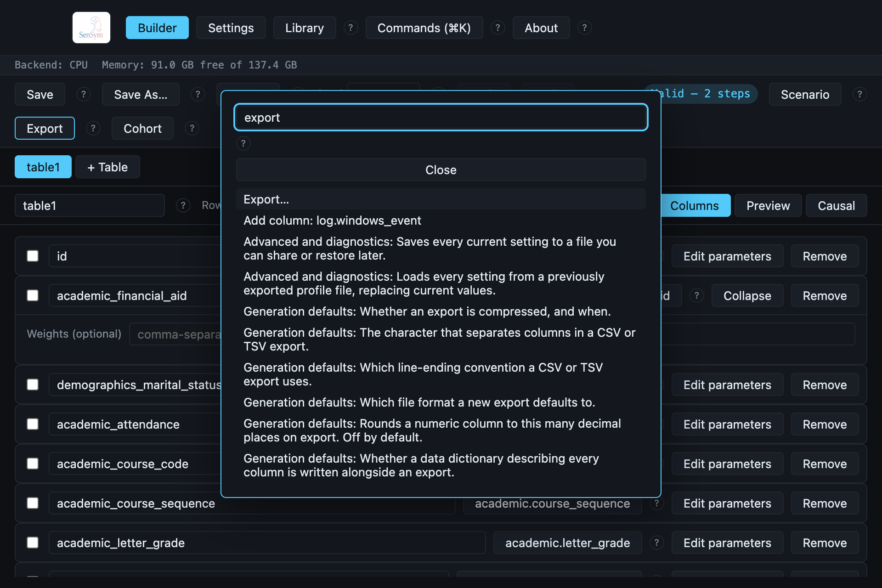Focus the command search field containing export
This screenshot has width=882, height=588.
(441, 117)
